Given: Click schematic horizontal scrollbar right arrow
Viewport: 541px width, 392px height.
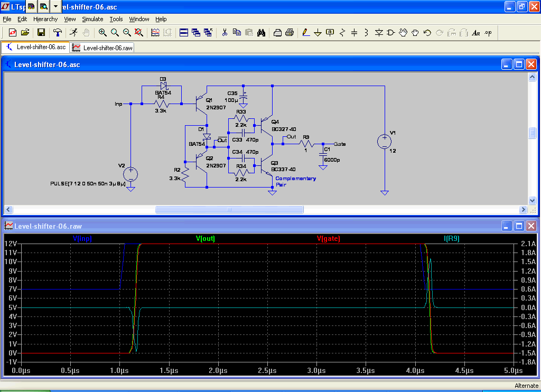Looking at the screenshot, I should [x=524, y=209].
